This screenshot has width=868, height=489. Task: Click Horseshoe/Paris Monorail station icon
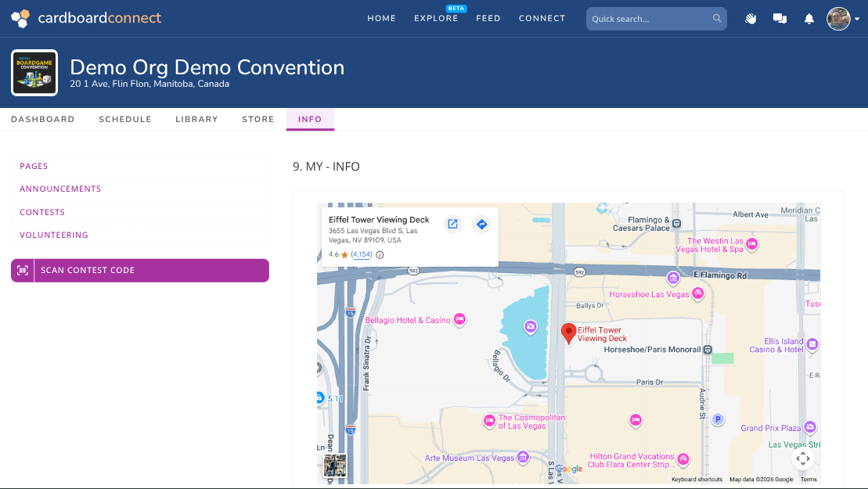(708, 350)
